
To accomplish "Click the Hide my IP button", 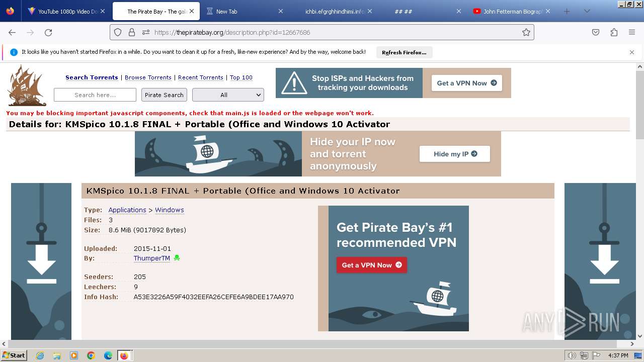I will [455, 154].
